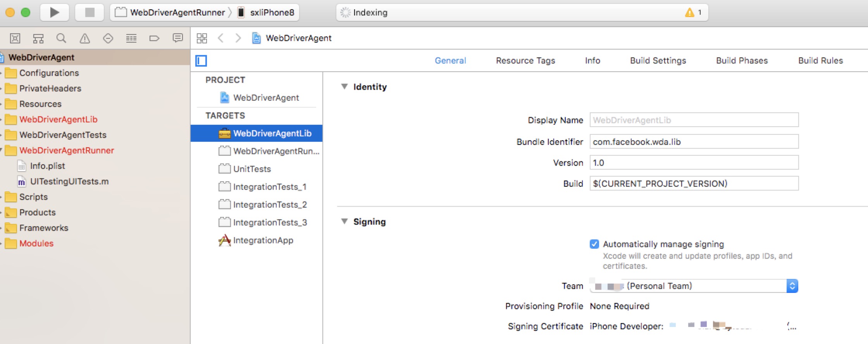
Task: Collapse the Identity section
Action: coord(344,87)
